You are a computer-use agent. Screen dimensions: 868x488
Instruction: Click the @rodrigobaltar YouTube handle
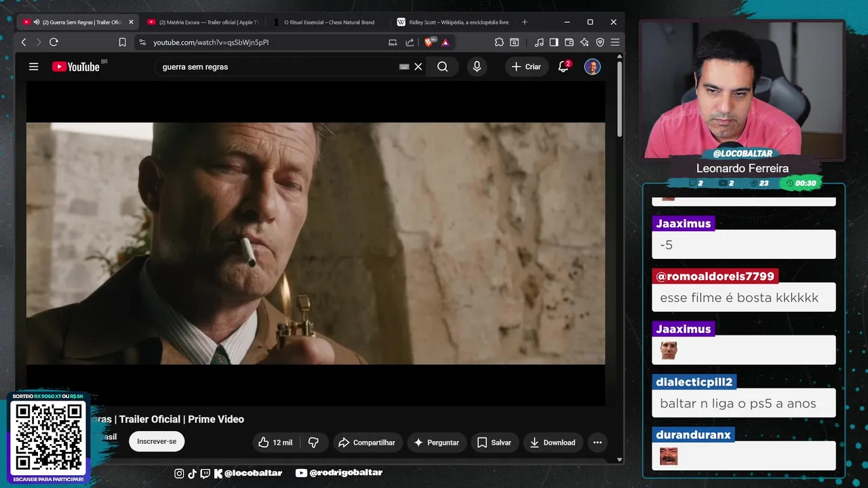339,472
